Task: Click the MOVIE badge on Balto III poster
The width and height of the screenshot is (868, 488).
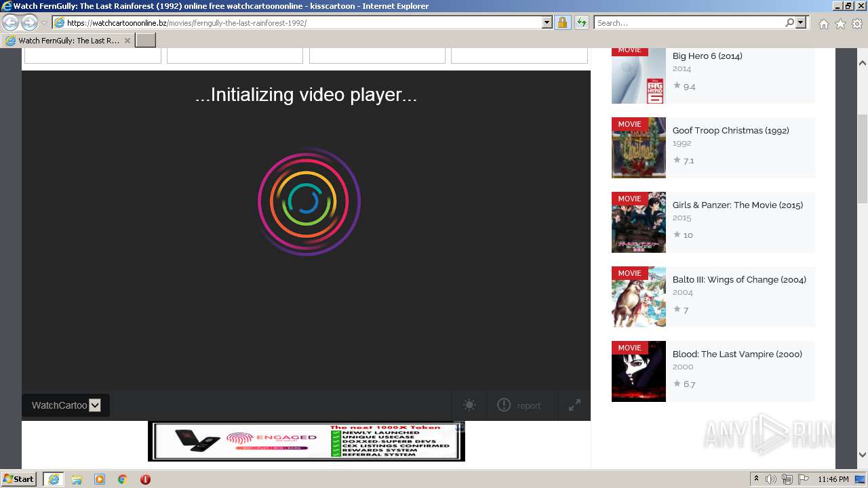Action: tap(630, 273)
